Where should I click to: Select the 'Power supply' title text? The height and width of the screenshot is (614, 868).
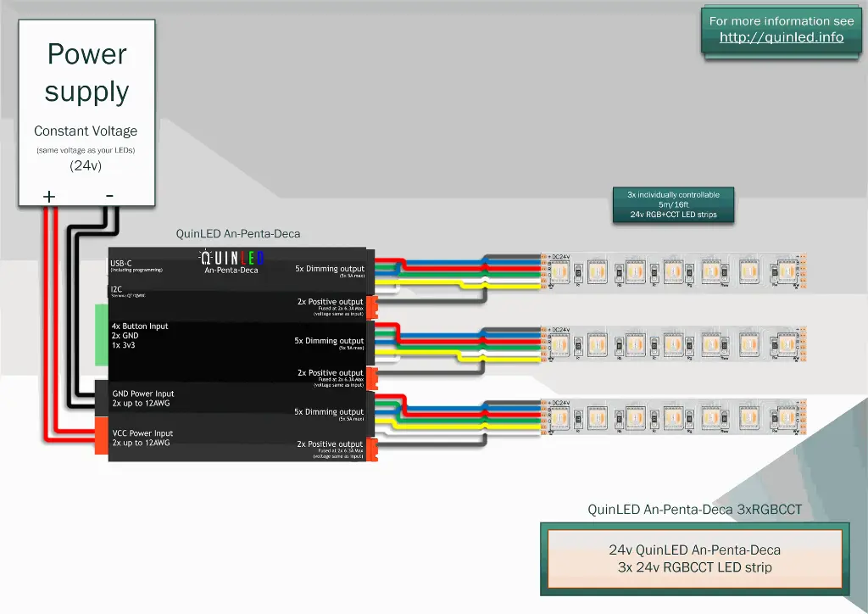click(87, 73)
